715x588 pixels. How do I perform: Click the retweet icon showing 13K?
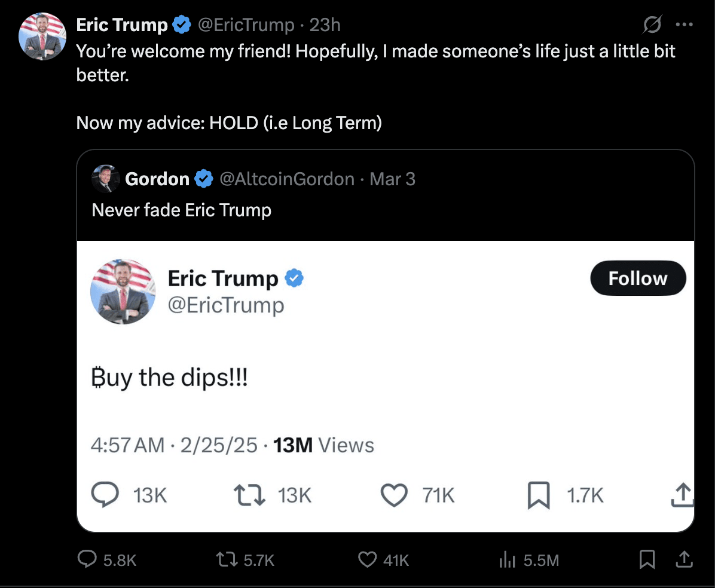[x=249, y=495]
